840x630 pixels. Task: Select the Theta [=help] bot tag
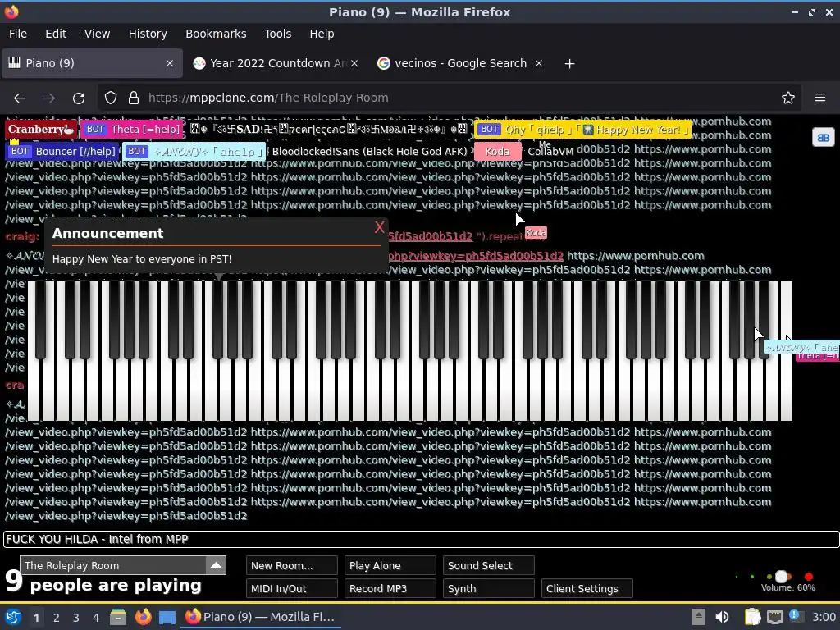(132, 129)
